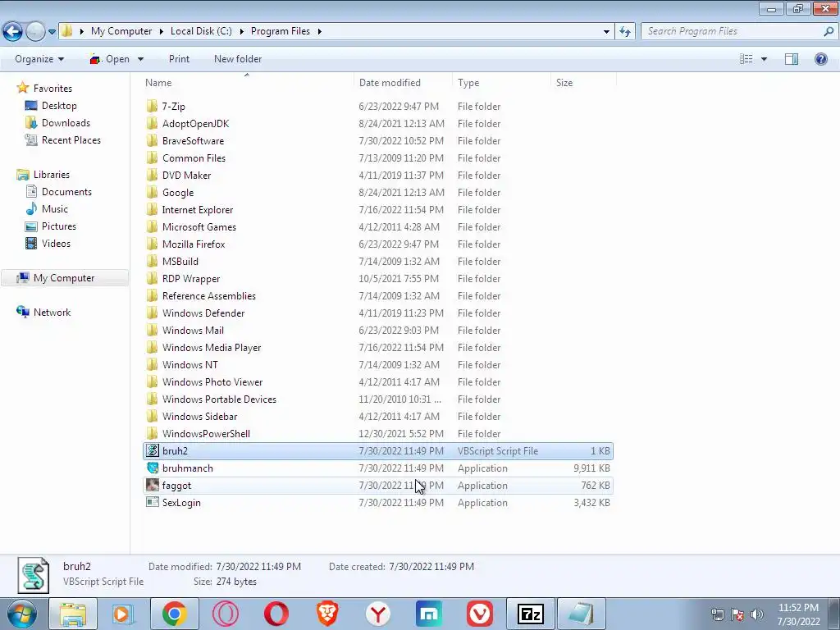The width and height of the screenshot is (840, 630).
Task: Focus the Search Program Files box
Action: pos(739,31)
